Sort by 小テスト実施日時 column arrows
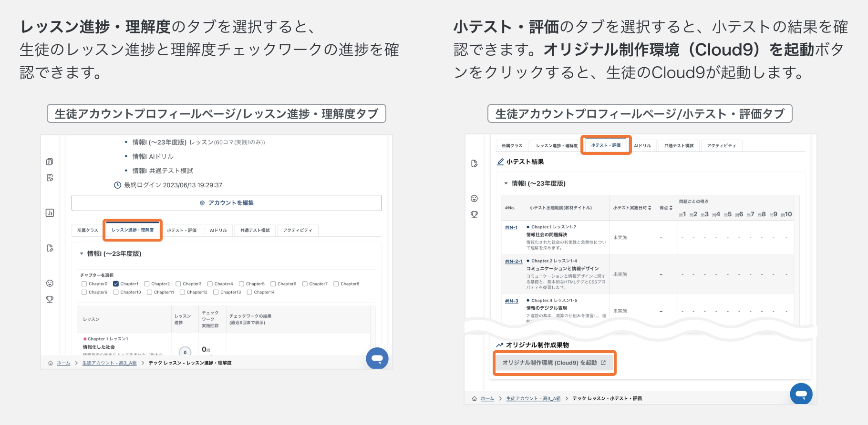The height and width of the screenshot is (425, 868). [650, 208]
